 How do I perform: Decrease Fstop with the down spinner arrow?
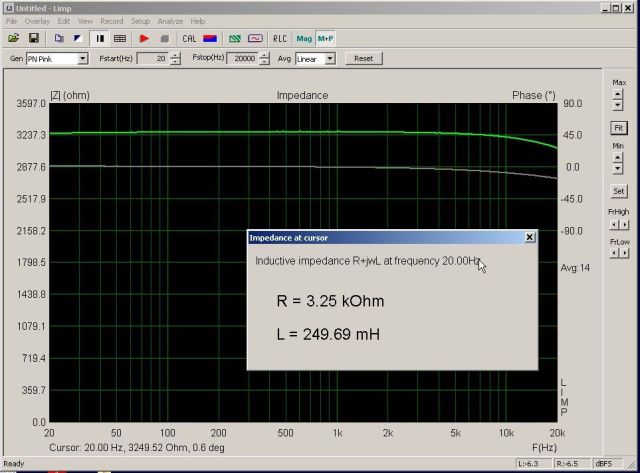pyautogui.click(x=264, y=62)
